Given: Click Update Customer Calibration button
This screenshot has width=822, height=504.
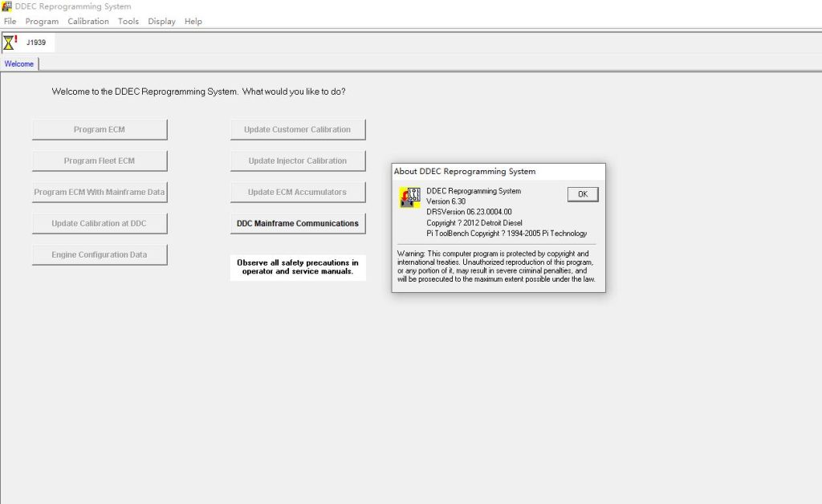Looking at the screenshot, I should point(298,129).
